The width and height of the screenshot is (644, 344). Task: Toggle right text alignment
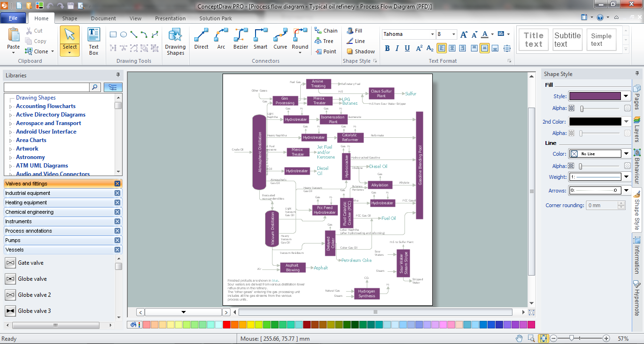coord(463,48)
